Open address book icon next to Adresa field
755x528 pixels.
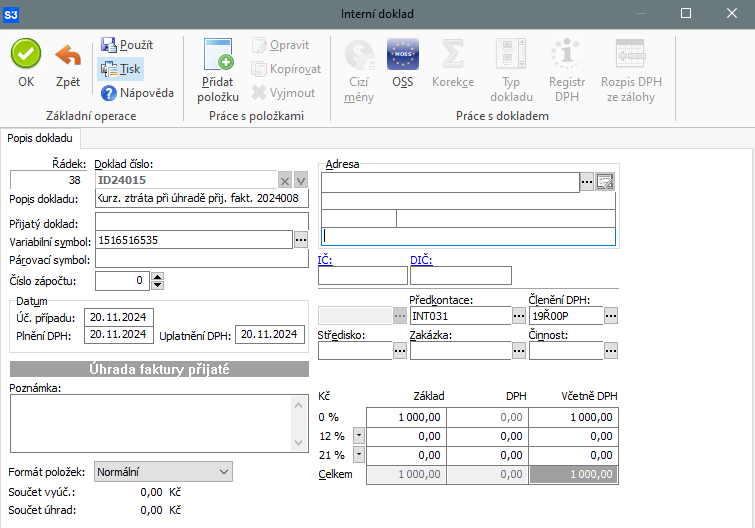(604, 181)
